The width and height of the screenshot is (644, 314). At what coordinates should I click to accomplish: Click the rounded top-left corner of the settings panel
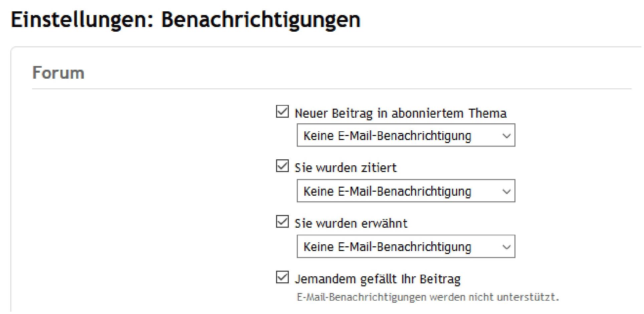pos(13,50)
